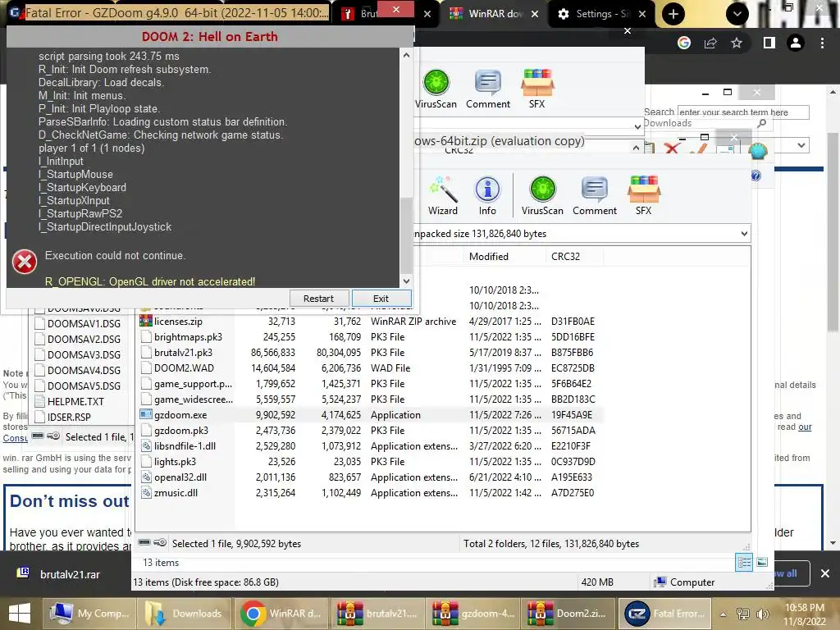Click Comment icon in the back WinRAR window
The width and height of the screenshot is (840, 630).
(488, 89)
